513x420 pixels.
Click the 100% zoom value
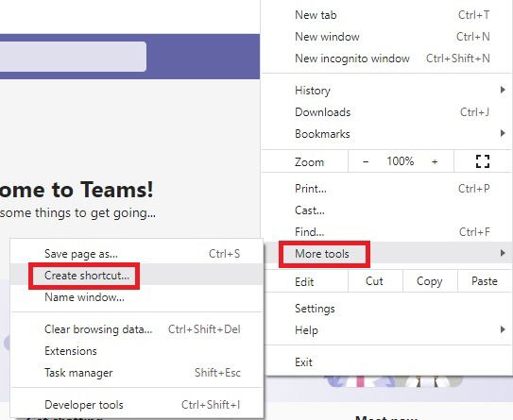click(x=401, y=161)
